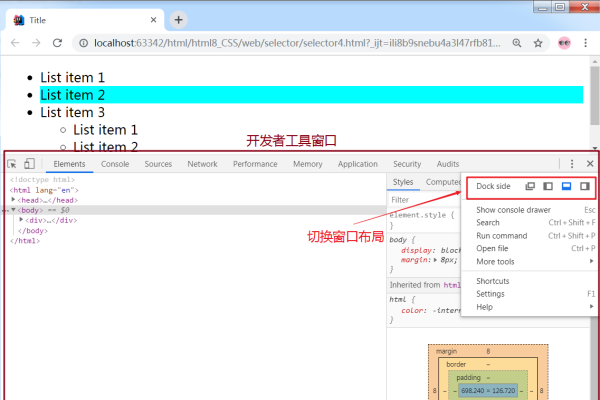Dock DevTools to the right side

click(584, 187)
